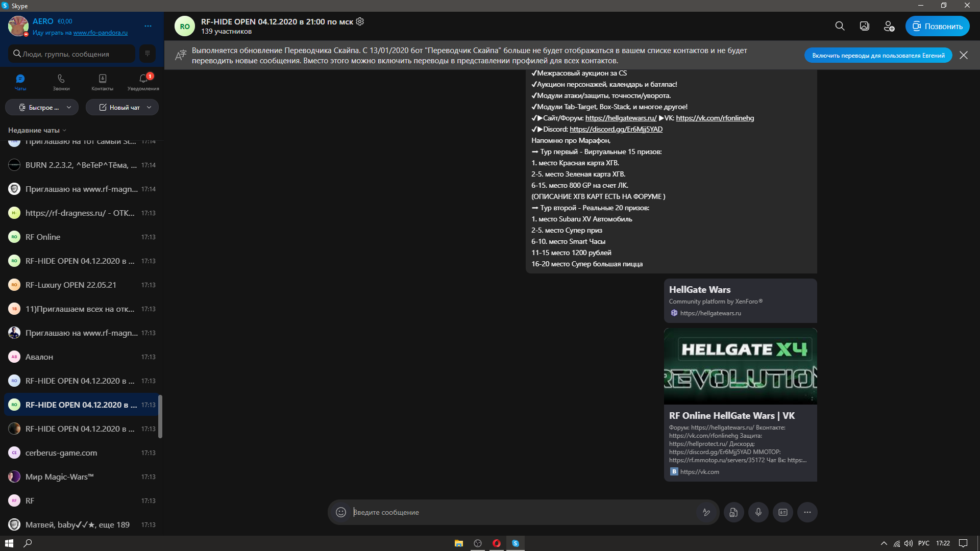Open the dial pad icon

147,54
